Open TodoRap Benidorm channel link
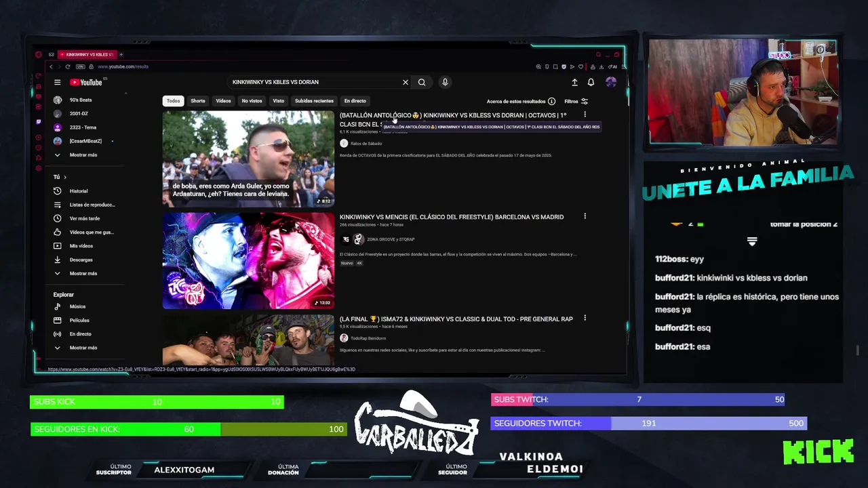Viewport: 868px width, 488px height. [x=368, y=338]
